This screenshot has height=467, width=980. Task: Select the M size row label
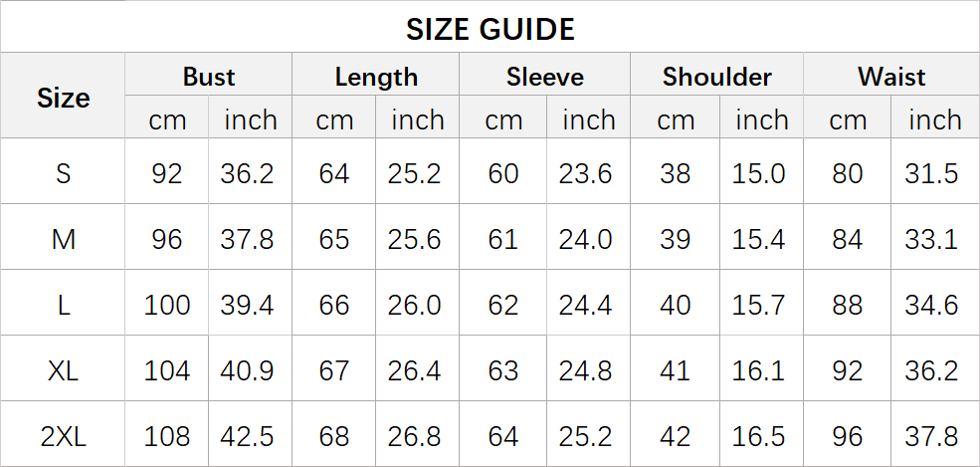63,239
